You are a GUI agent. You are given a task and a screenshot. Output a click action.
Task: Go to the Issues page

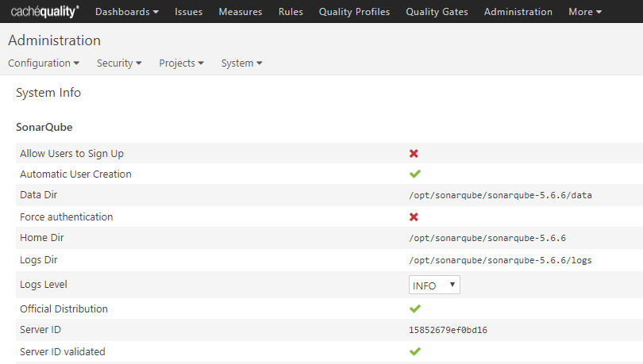(189, 12)
